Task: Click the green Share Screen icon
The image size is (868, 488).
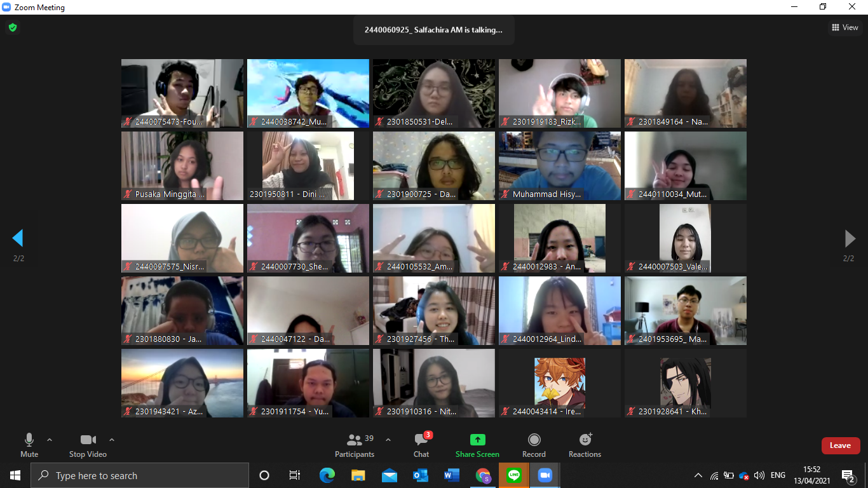Action: point(477,440)
